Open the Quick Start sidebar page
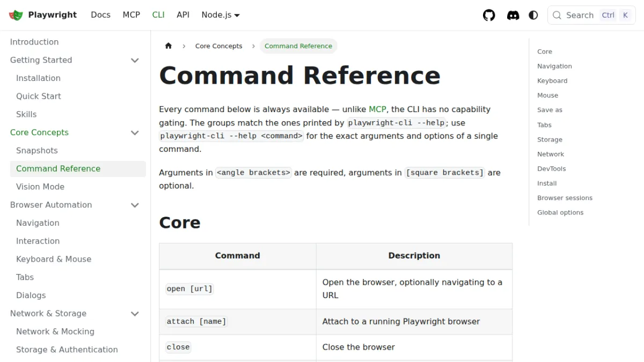Screen dimensions: 644x362 [x=39, y=97]
